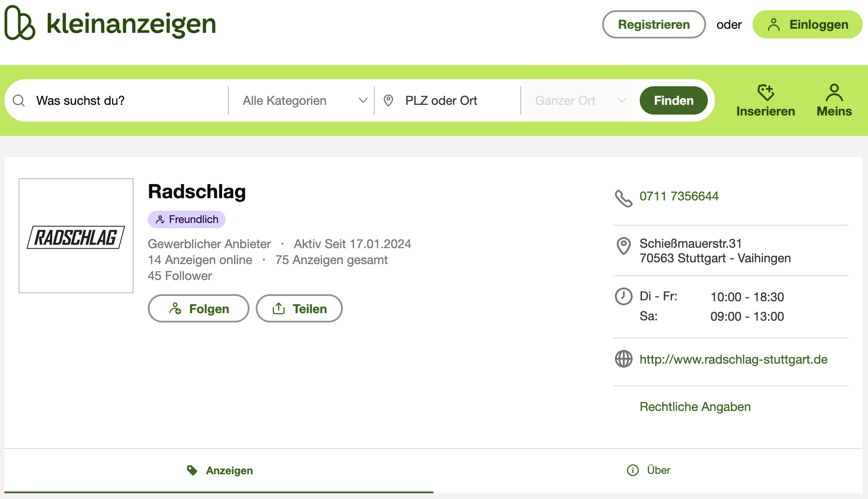Click the phone icon beside the number

(624, 198)
